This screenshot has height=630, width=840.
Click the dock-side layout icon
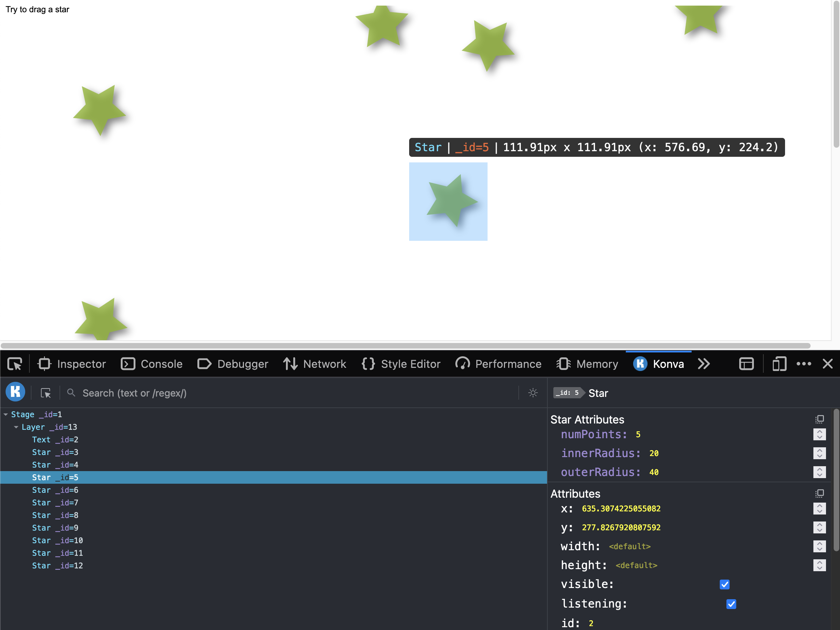(746, 364)
